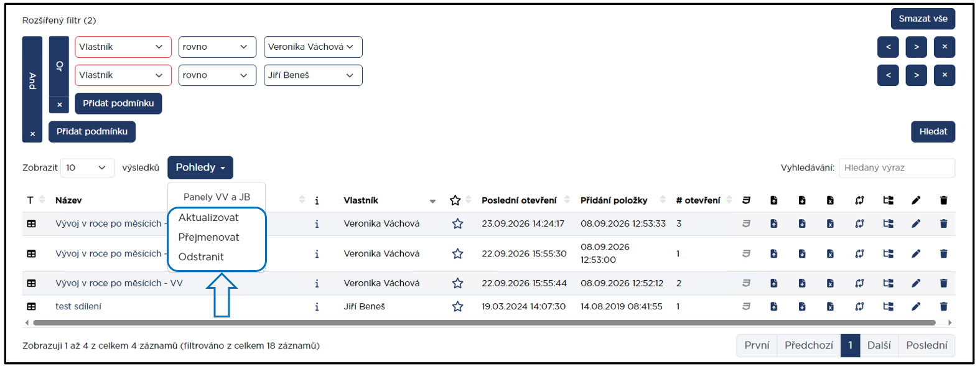The height and width of the screenshot is (366, 980).
Task: Select the "Panely VV a JB" view
Action: click(217, 197)
